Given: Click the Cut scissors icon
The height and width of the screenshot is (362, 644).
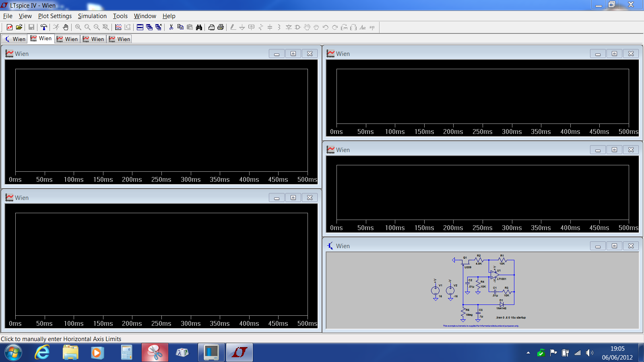Looking at the screenshot, I should point(171,27).
